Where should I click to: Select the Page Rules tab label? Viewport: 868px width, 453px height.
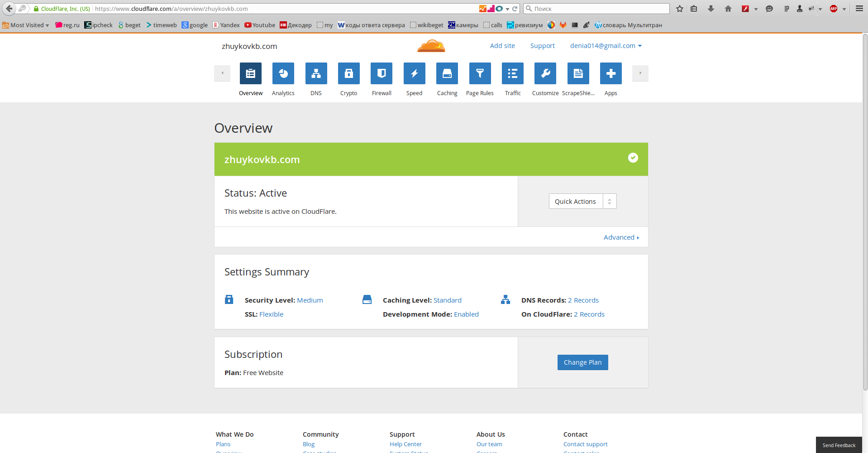(x=480, y=93)
